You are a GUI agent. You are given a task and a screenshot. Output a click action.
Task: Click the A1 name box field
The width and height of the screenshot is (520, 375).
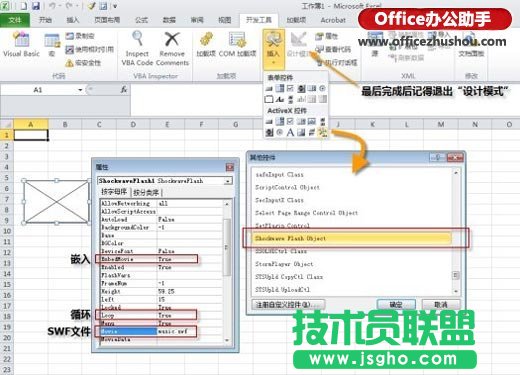click(x=39, y=90)
